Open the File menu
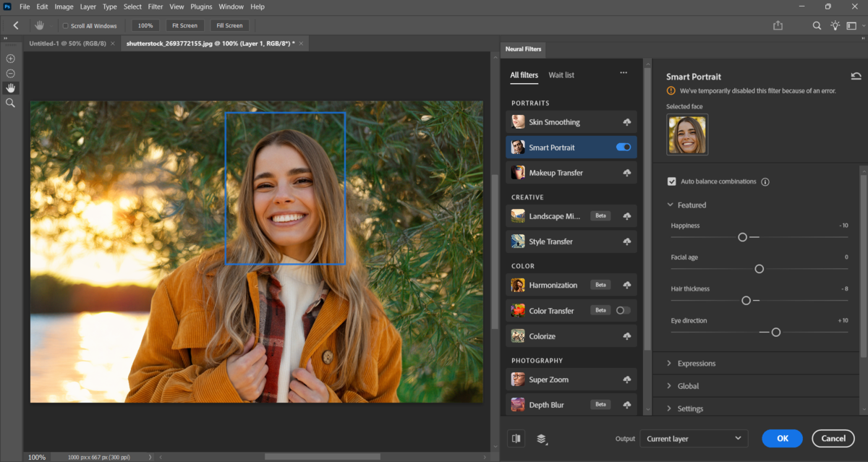This screenshot has height=462, width=868. (x=25, y=7)
